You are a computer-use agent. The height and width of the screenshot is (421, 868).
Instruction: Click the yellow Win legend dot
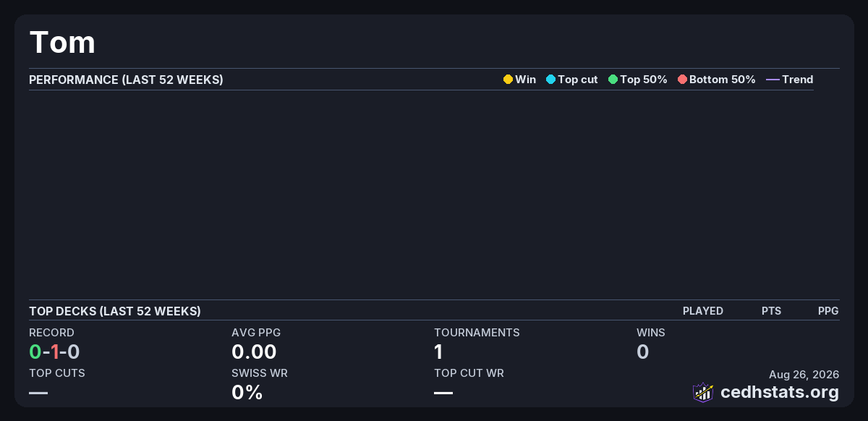(508, 80)
